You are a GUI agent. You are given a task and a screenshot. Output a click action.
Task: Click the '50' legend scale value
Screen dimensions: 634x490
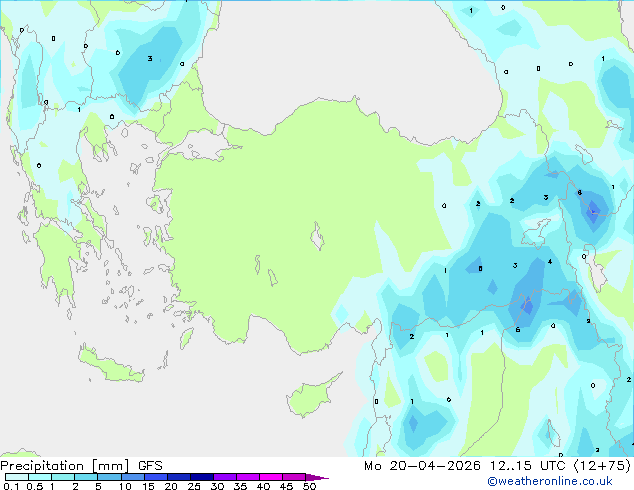[309, 486]
